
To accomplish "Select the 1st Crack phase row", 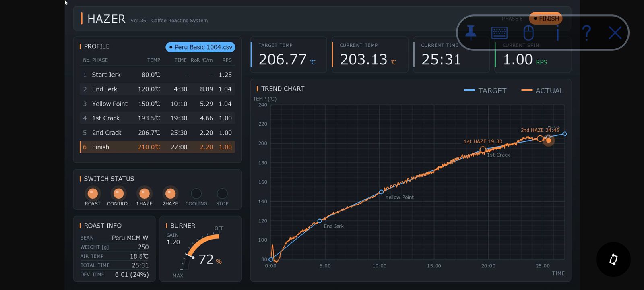I will point(157,118).
